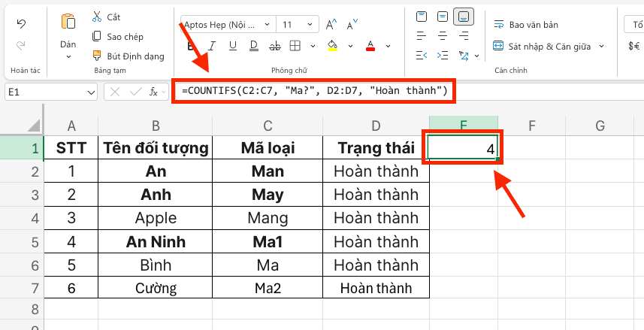This screenshot has width=644, height=330.
Task: Toggle underline formatting
Action: 233,46
